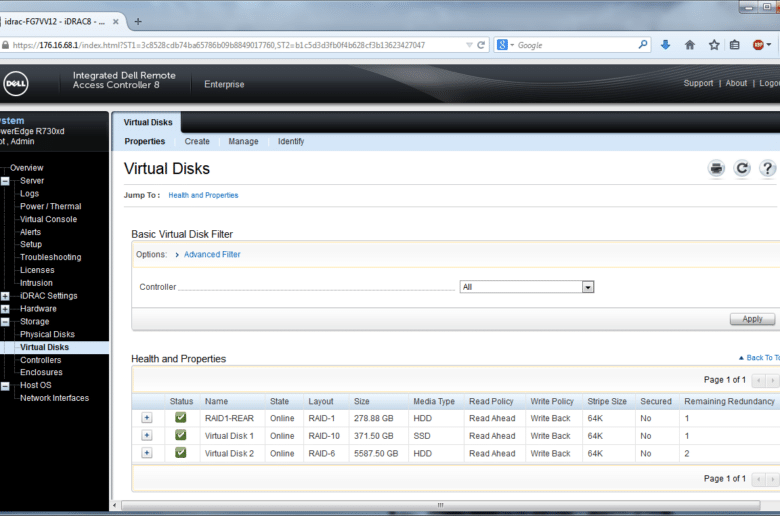Close the idrac-FG7VV12 browser tab
This screenshot has width=780, height=516.
click(115, 22)
